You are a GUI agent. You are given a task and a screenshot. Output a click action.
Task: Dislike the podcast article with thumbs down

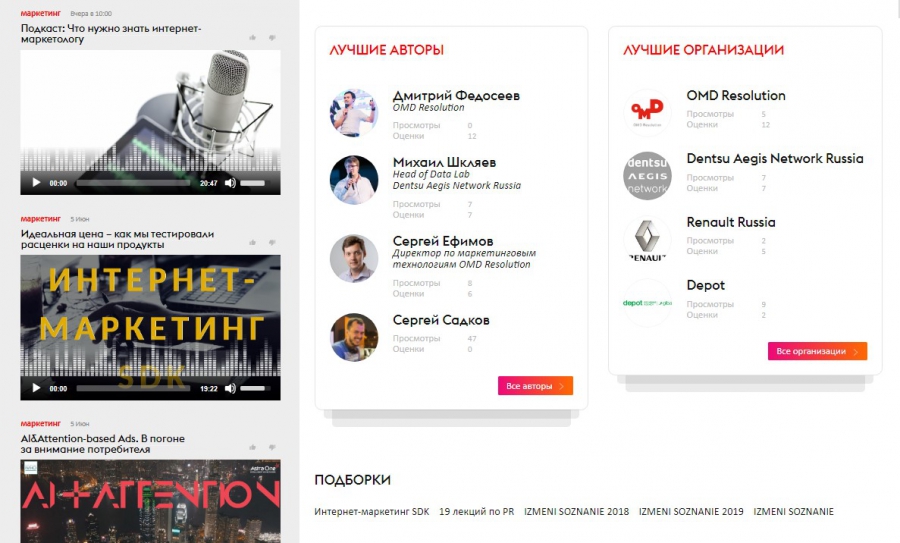(272, 37)
